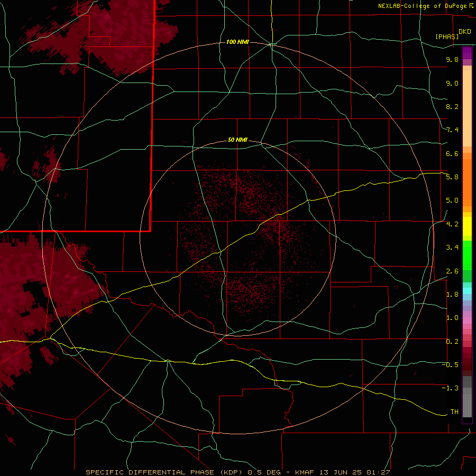Click the 50 NMI range ring label
The height and width of the screenshot is (476, 476).
237,140
